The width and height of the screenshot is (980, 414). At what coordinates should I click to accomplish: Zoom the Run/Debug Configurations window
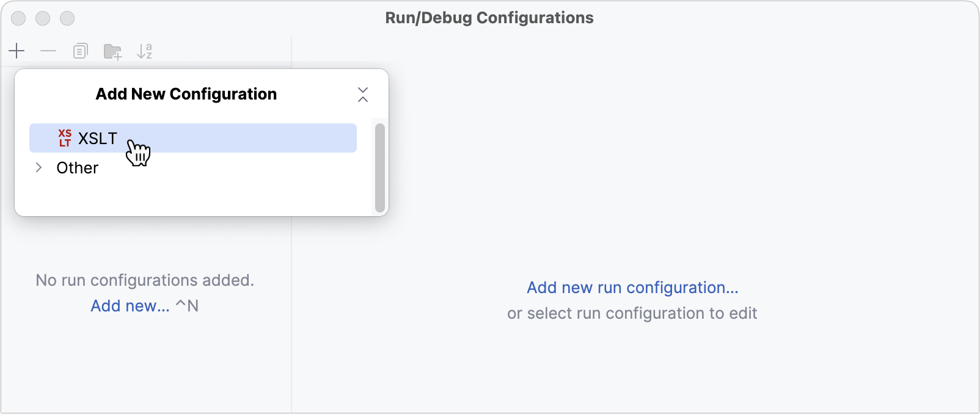[67, 18]
